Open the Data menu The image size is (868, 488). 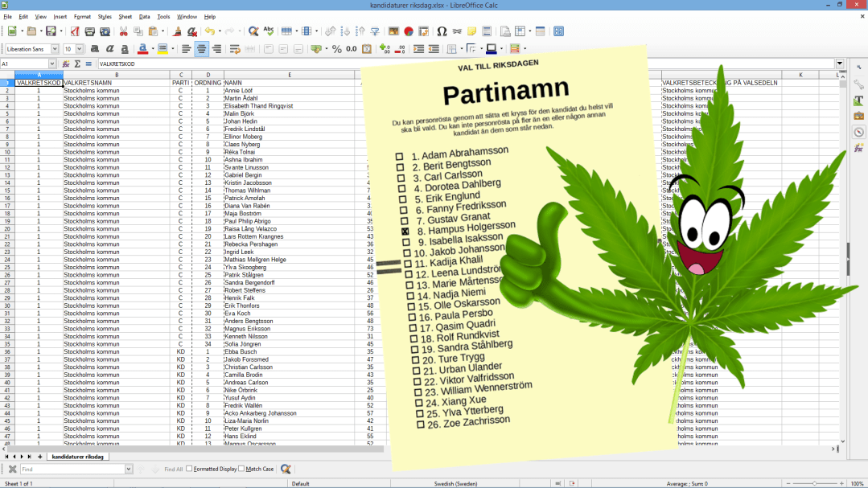coord(144,16)
